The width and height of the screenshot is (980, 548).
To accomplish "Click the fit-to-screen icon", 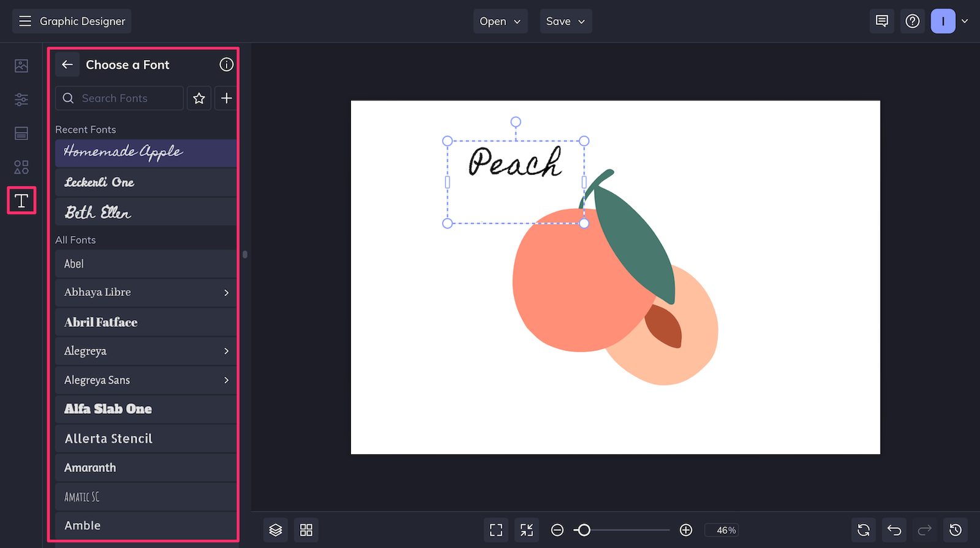I will pyautogui.click(x=496, y=530).
